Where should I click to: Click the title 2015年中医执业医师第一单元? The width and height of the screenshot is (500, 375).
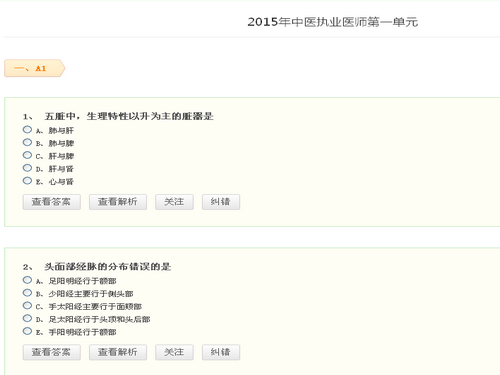tap(332, 22)
